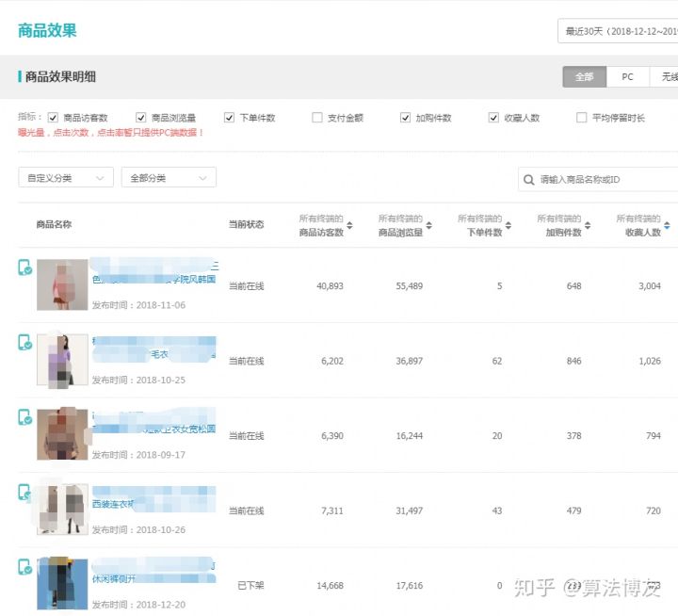This screenshot has width=678, height=616.
Task: Open the 自定义分类 dropdown
Action: [x=65, y=177]
